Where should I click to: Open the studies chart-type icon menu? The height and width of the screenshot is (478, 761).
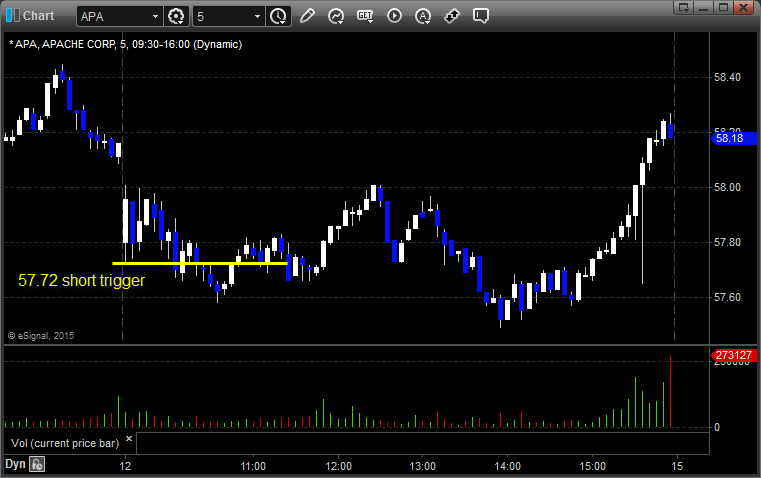click(x=336, y=16)
